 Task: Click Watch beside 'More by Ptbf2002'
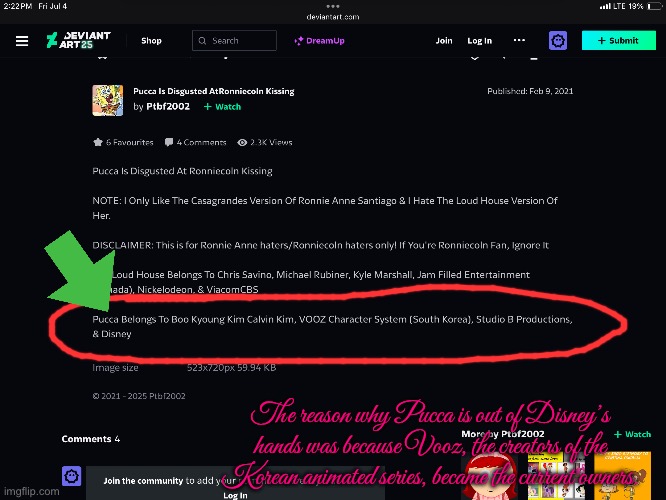click(632, 434)
